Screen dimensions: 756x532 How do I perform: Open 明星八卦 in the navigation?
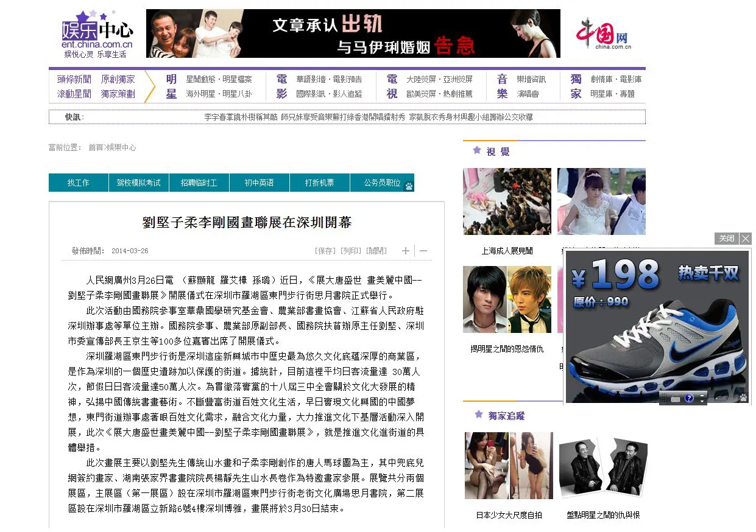[x=237, y=94]
